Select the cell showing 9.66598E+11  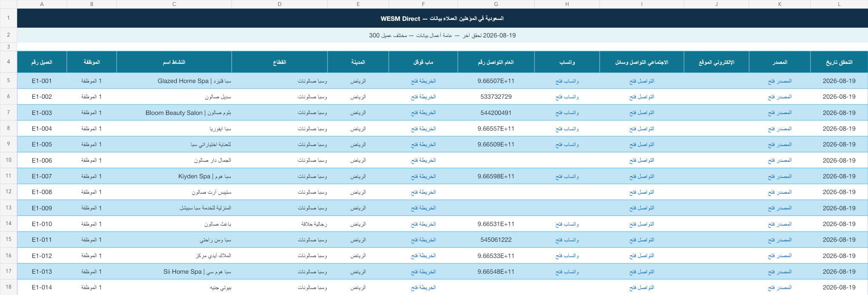point(496,176)
